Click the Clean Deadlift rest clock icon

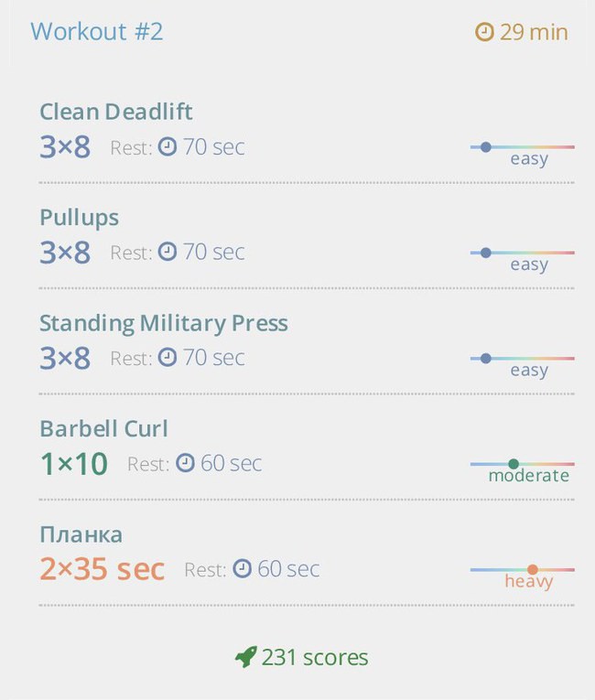coord(168,146)
